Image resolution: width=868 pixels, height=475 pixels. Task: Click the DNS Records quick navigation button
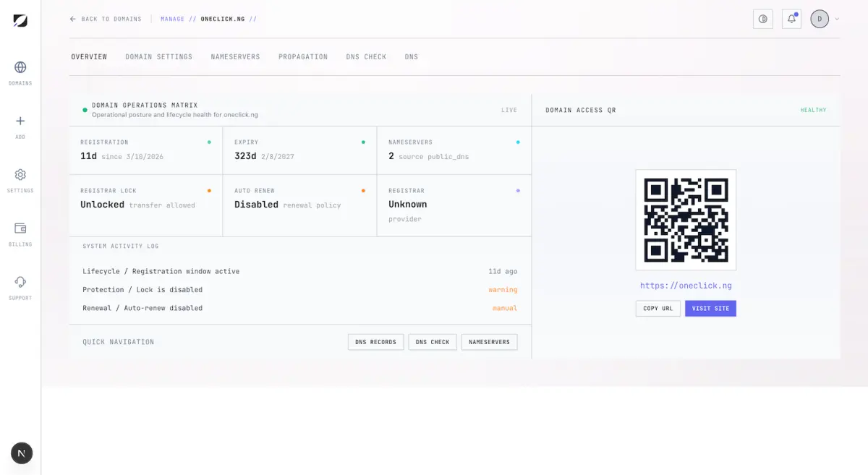click(375, 342)
